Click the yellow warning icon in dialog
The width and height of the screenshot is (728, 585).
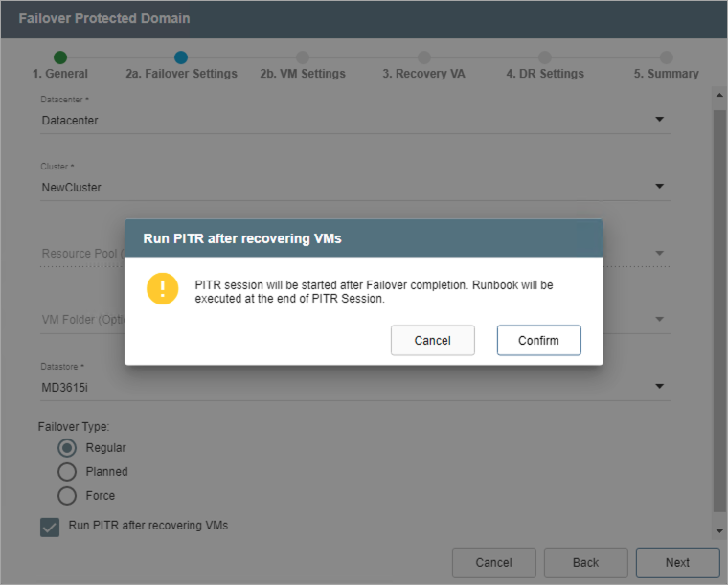coord(163,289)
